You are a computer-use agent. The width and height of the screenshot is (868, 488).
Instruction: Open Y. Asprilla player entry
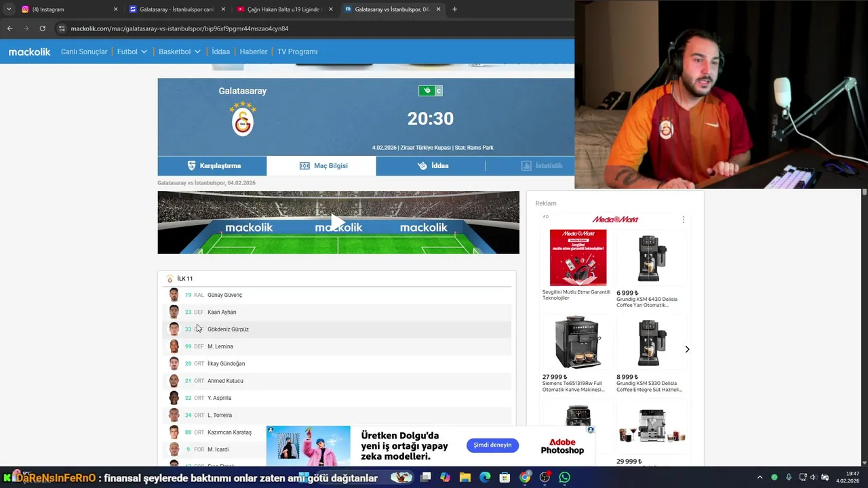point(219,398)
